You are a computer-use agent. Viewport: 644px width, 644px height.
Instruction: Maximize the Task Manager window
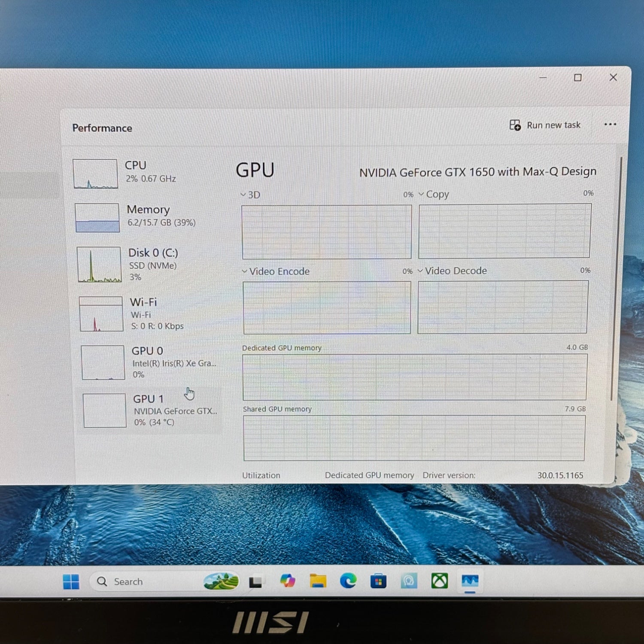[578, 78]
